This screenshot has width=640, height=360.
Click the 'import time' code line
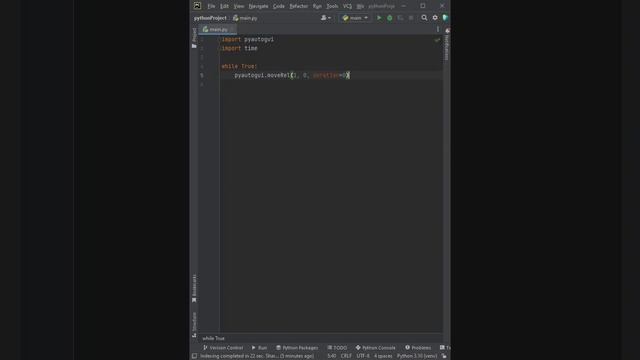240,48
